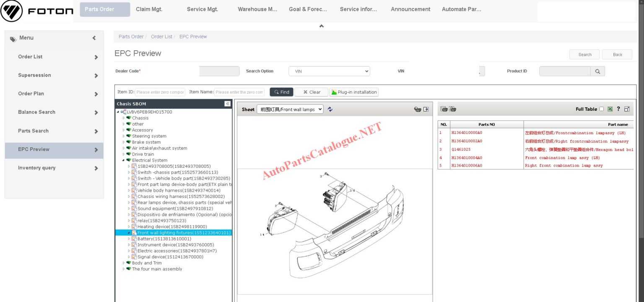Viewport: 644px width, 302px height.
Task: Click the Find button
Action: coord(281,92)
